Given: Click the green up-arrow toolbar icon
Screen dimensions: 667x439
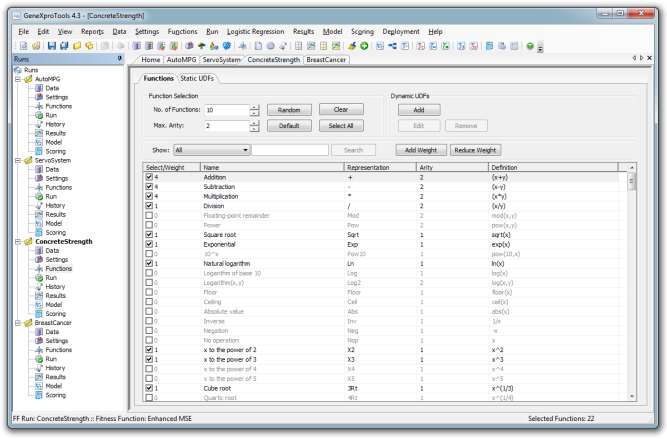Looking at the screenshot, I should (x=202, y=46).
